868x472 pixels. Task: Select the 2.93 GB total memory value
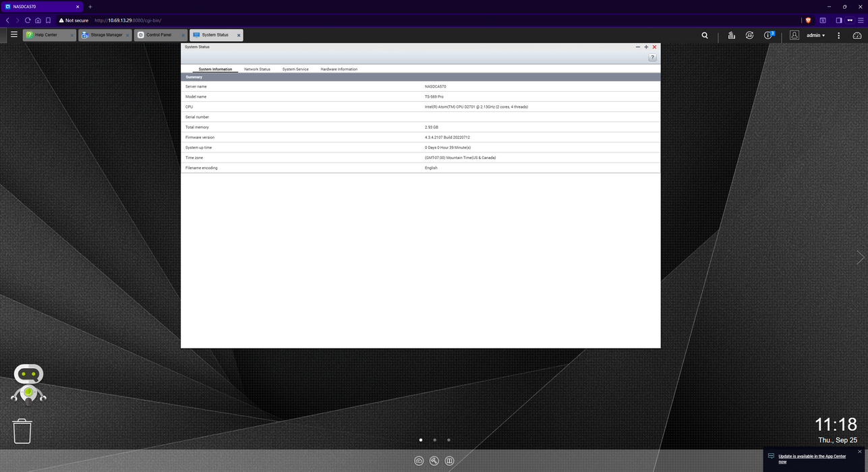click(431, 127)
